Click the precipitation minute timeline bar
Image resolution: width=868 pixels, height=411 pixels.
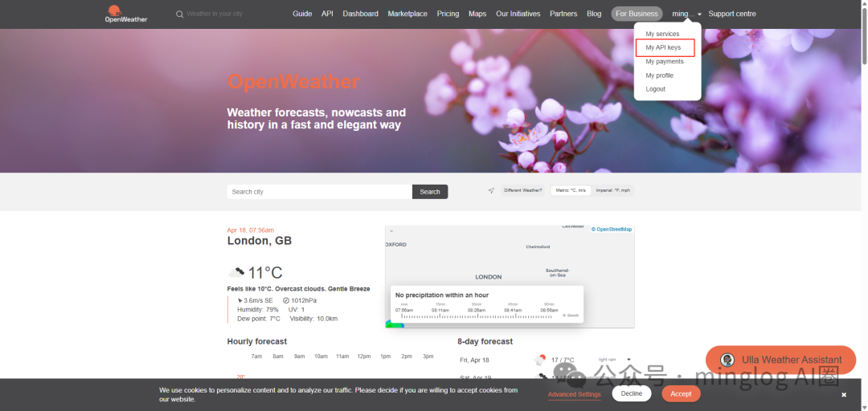[x=477, y=315]
